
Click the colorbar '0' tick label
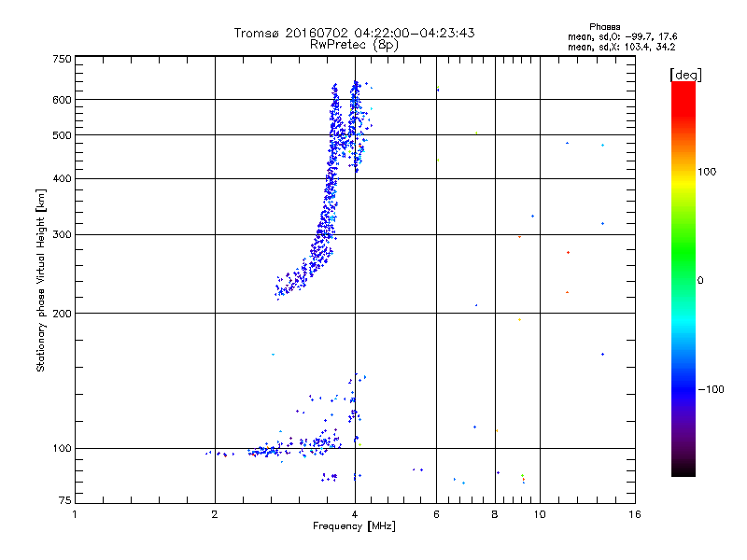pyautogui.click(x=700, y=281)
